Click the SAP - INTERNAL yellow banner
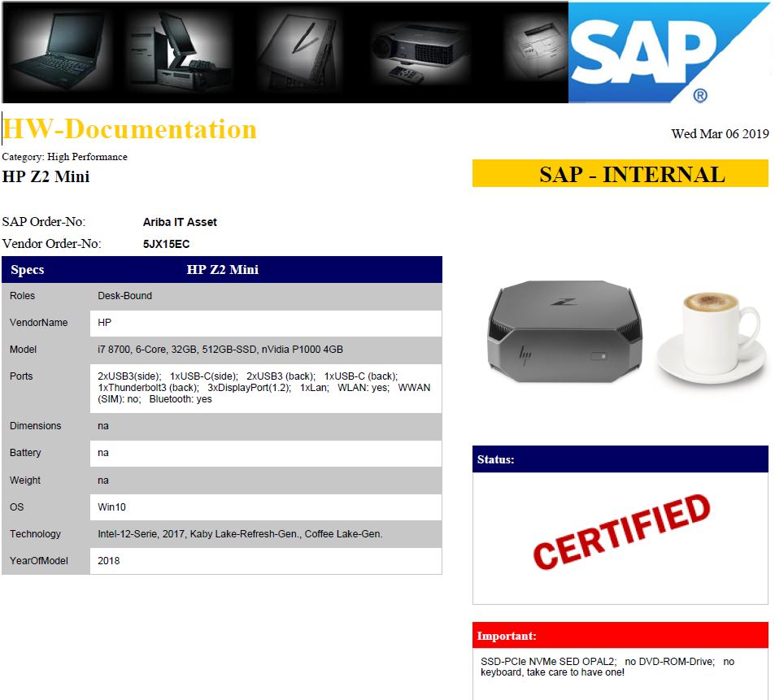 point(620,173)
